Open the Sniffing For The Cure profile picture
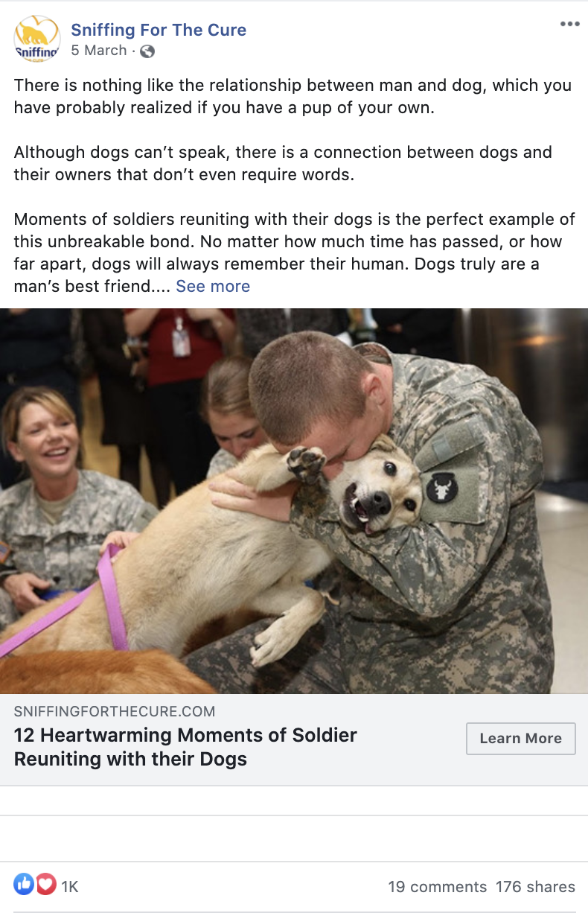 37,39
